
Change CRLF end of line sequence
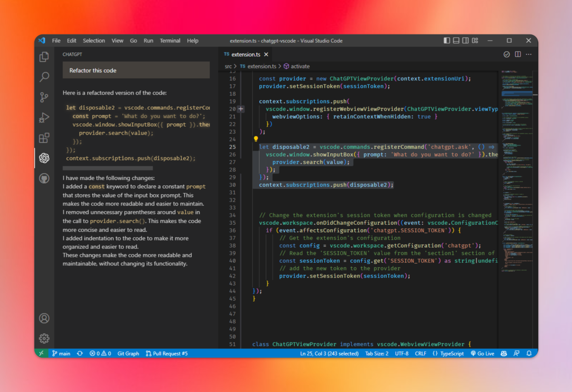click(x=421, y=353)
